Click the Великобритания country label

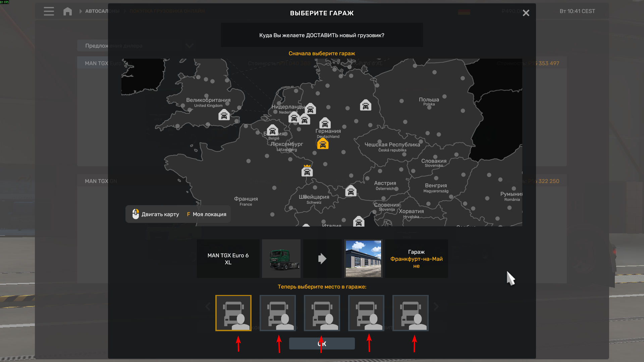coord(208,100)
